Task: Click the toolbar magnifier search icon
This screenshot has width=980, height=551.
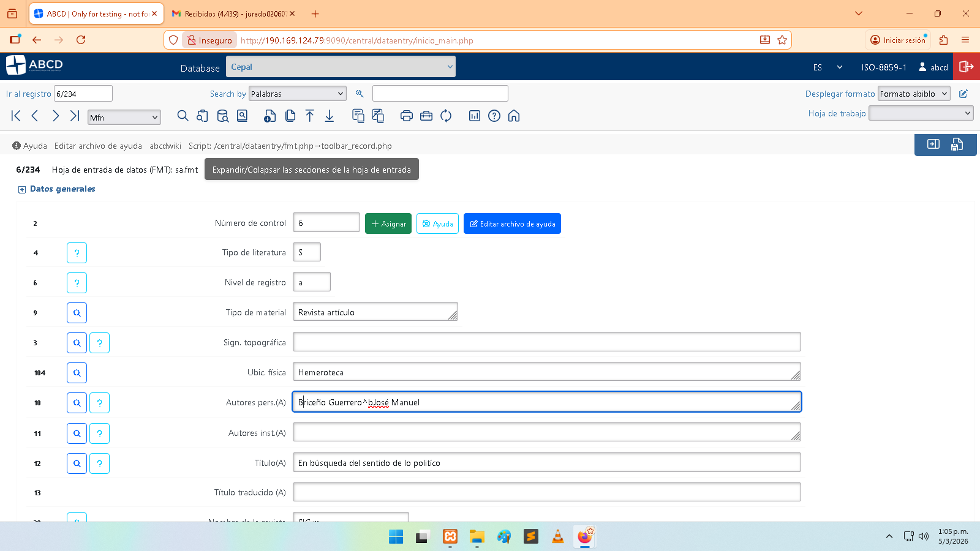Action: click(x=183, y=116)
